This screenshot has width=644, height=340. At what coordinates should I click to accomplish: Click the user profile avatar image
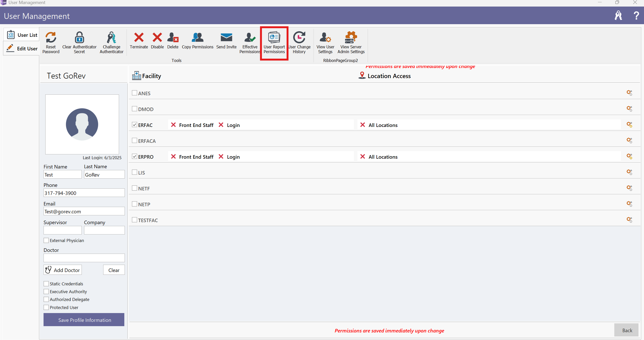(82, 124)
